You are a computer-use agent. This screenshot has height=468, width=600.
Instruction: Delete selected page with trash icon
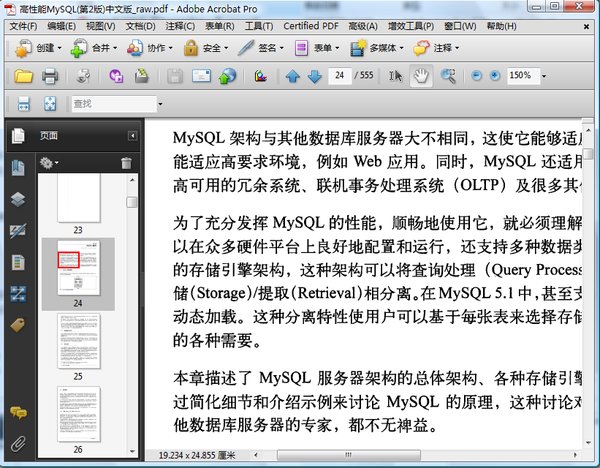(x=126, y=163)
